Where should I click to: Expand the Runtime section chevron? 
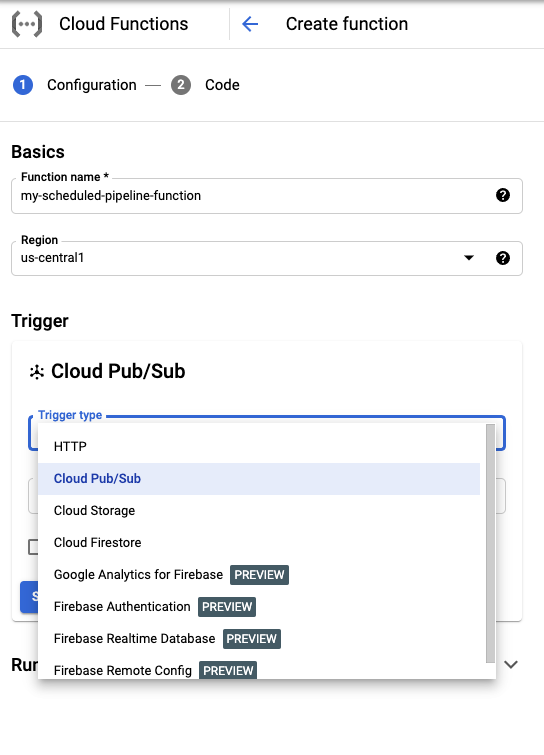click(510, 664)
